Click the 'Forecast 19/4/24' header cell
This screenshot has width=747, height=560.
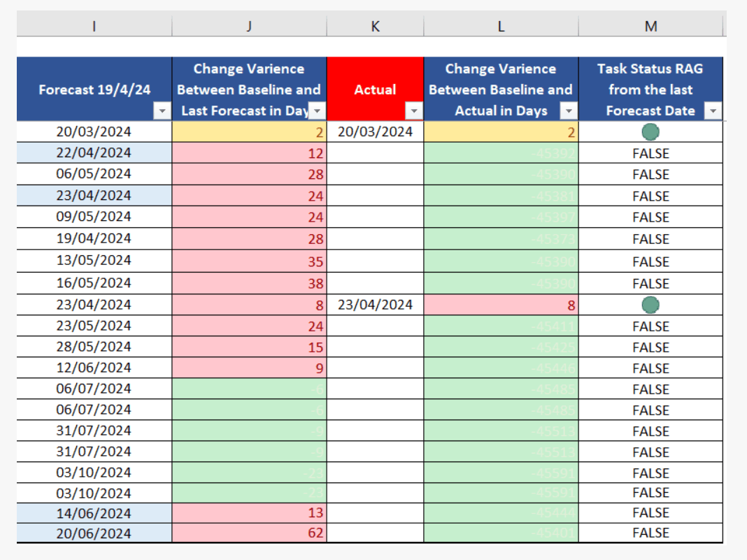pyautogui.click(x=94, y=89)
